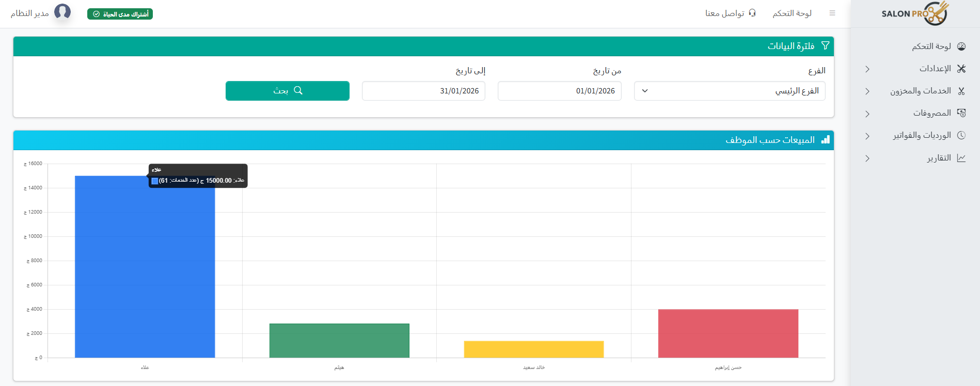980x386 pixels.
Task: Click the Salon Pro logo
Action: pyautogui.click(x=914, y=13)
